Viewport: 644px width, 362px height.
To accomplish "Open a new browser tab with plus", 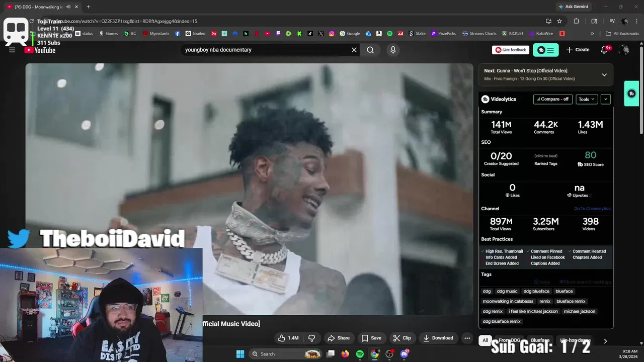I will tap(88, 7).
